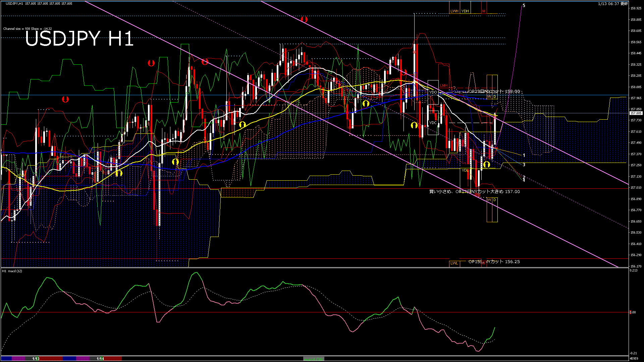644x362 pixels.
Task: Click the yellow up-arrow signal beside YDL box
Action: (x=487, y=164)
